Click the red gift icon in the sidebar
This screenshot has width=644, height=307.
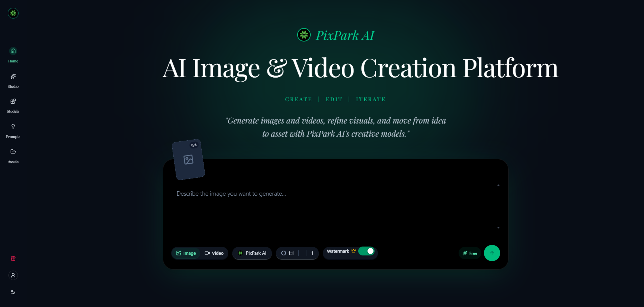pyautogui.click(x=13, y=258)
